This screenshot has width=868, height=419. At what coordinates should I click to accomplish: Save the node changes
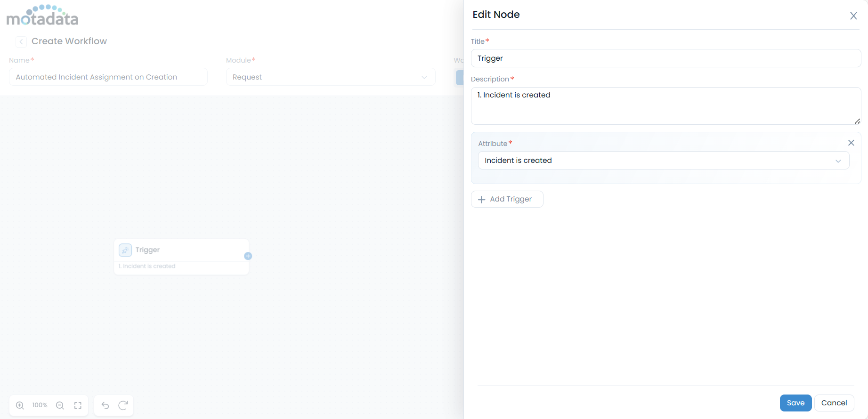pos(795,403)
